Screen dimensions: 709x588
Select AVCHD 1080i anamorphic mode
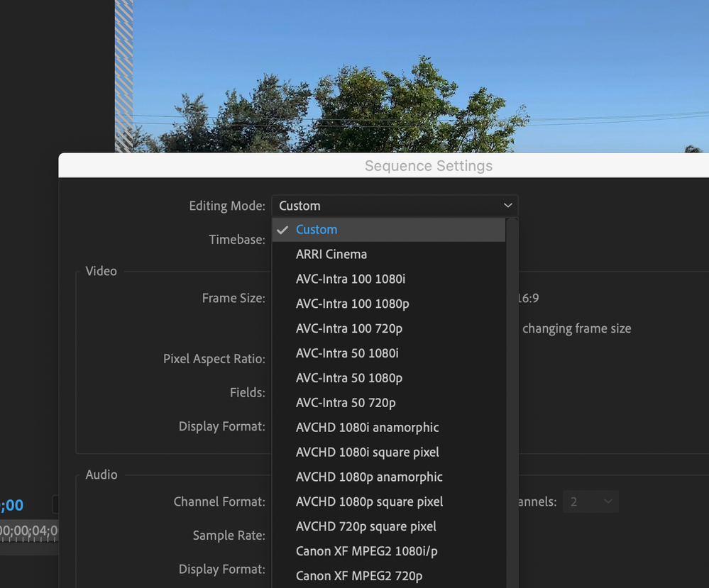click(x=367, y=428)
